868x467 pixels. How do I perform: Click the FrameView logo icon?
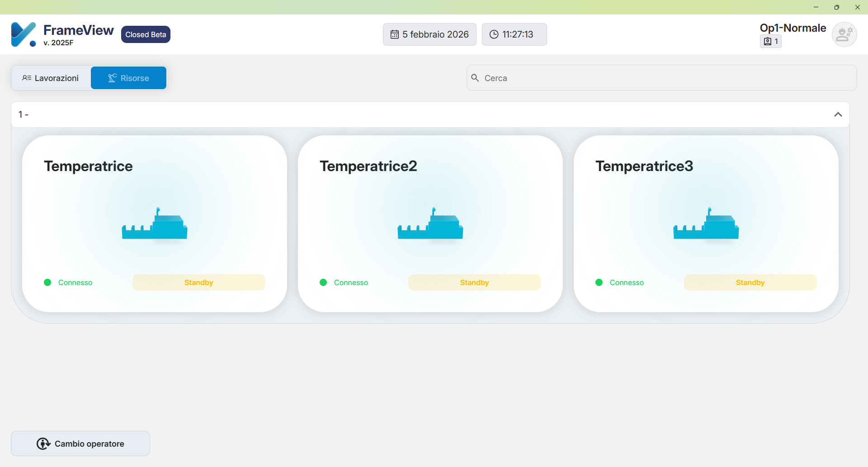[x=24, y=34]
